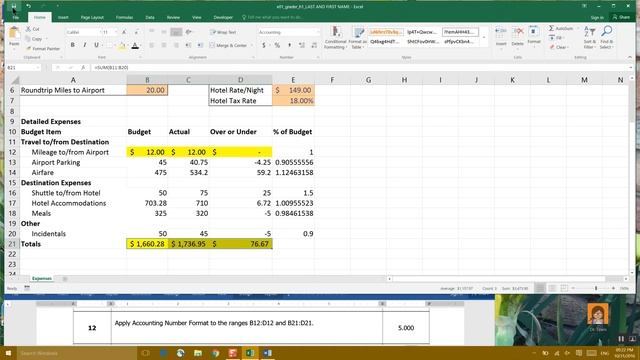Switch to the Data tab

[x=150, y=18]
